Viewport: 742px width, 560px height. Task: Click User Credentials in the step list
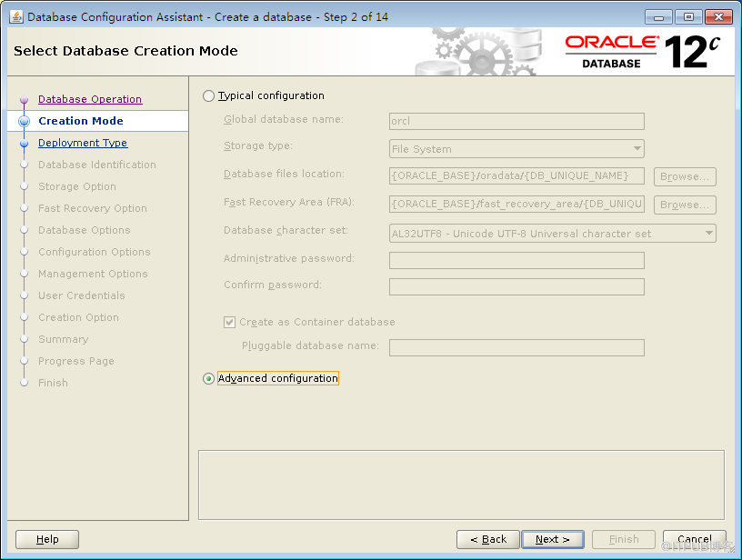point(82,295)
